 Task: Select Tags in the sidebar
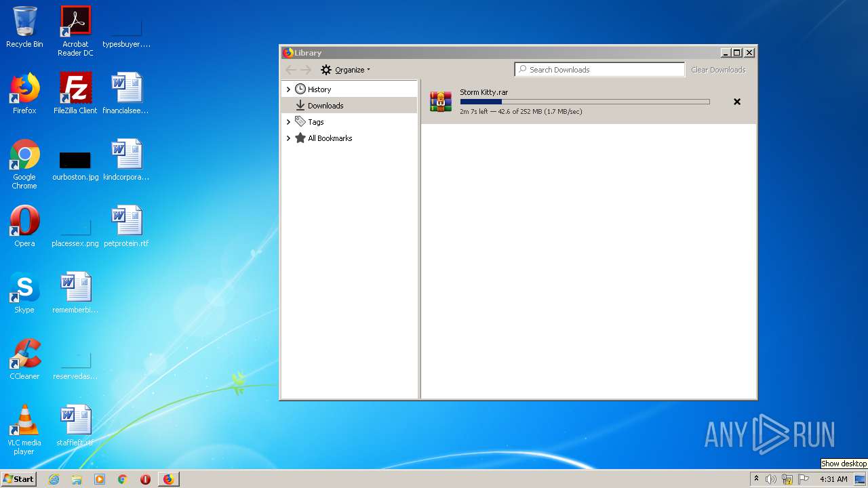[349, 122]
